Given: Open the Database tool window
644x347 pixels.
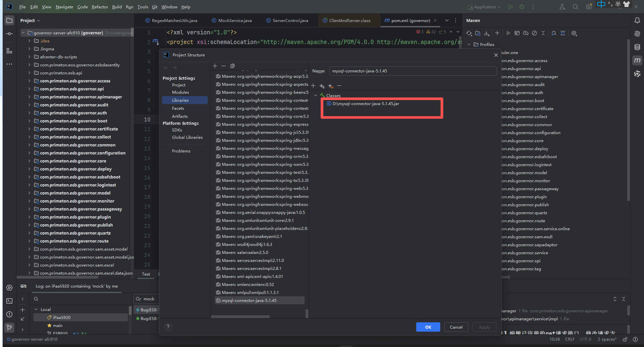Looking at the screenshot, I should (637, 47).
